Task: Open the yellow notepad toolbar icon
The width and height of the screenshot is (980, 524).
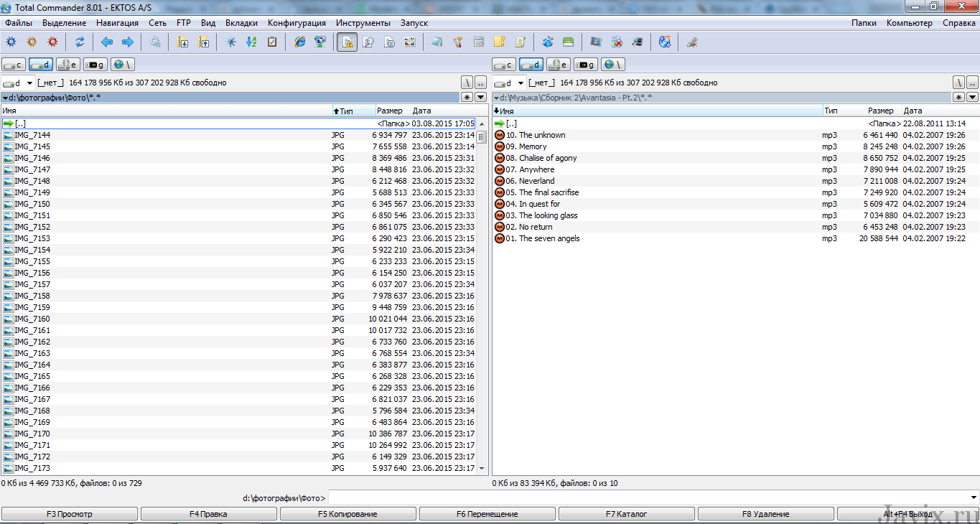Action: tap(499, 42)
